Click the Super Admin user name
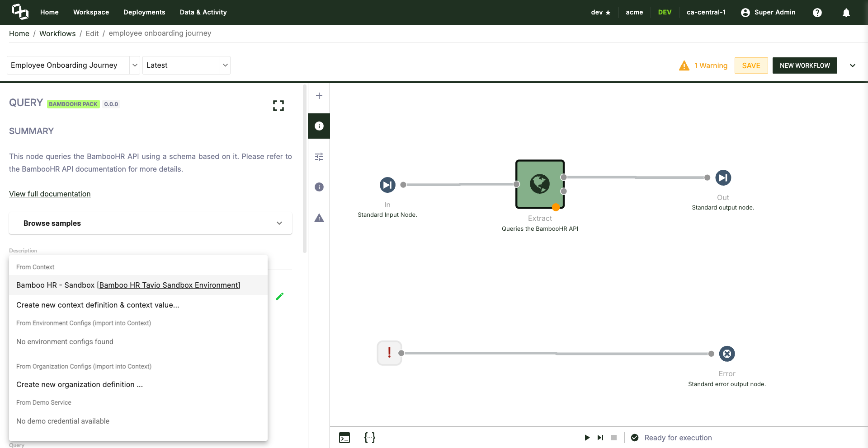Viewport: 868px width, 448px height. 775,12
